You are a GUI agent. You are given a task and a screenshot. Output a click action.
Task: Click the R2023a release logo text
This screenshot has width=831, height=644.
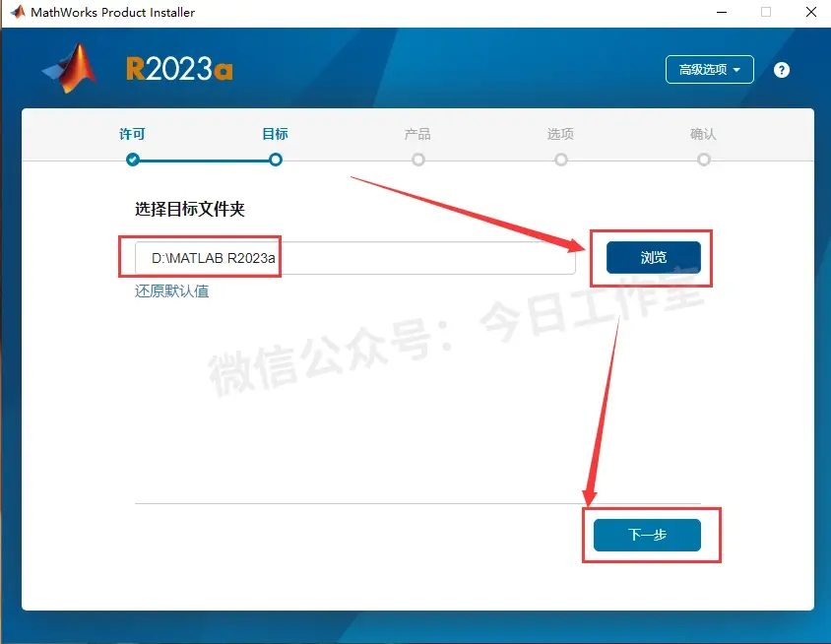click(179, 69)
